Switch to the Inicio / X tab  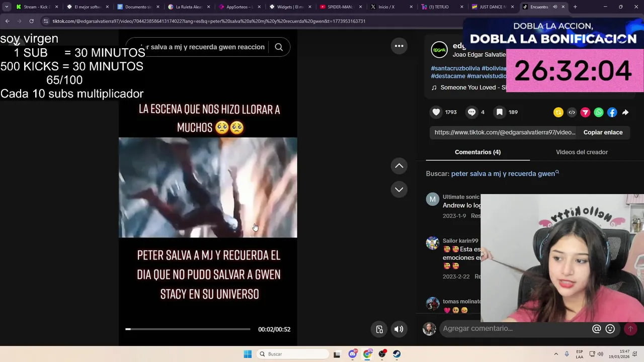[x=391, y=7]
